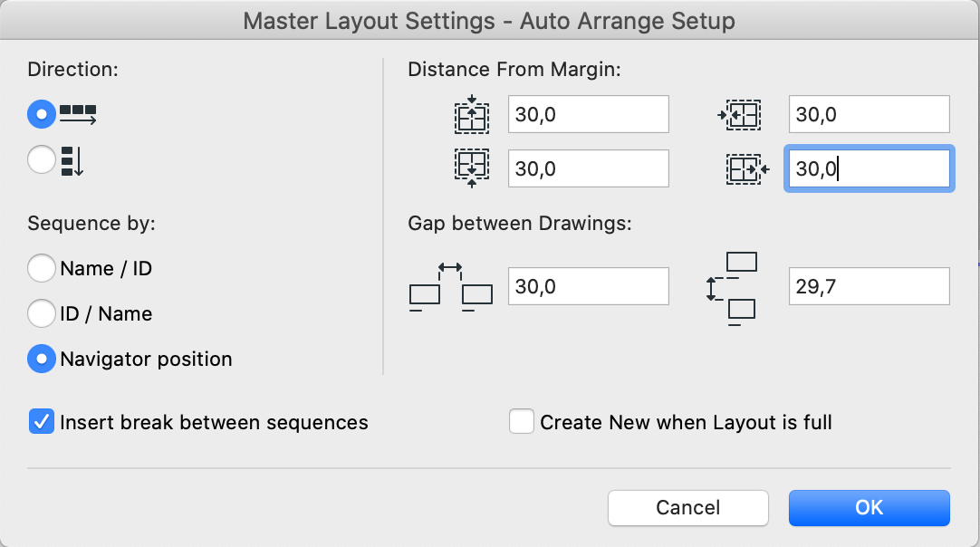Click the horizontal gap between drawings icon
The width and height of the screenshot is (980, 547).
tap(451, 287)
